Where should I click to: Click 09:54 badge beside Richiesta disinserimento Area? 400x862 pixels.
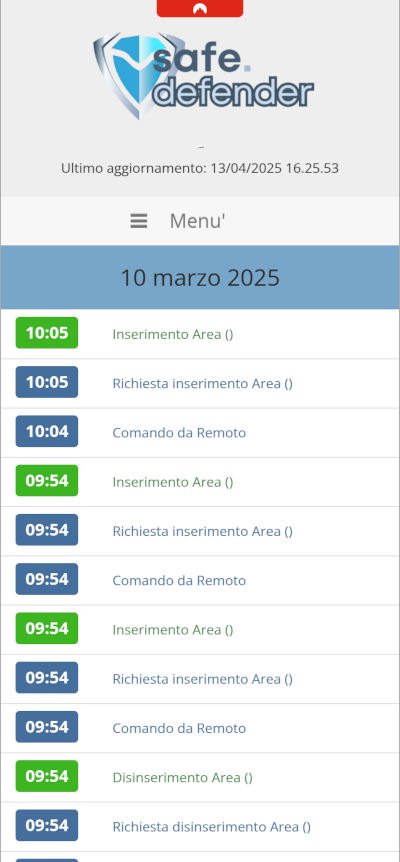click(47, 825)
